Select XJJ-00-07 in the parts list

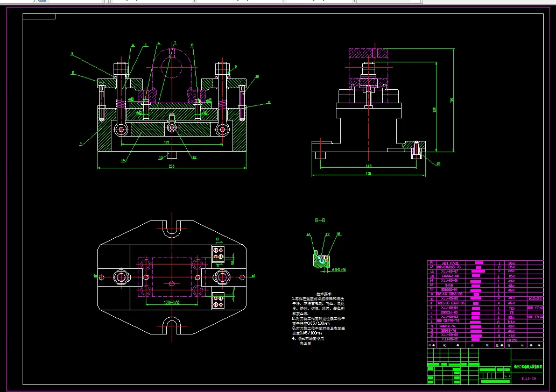[x=449, y=271]
